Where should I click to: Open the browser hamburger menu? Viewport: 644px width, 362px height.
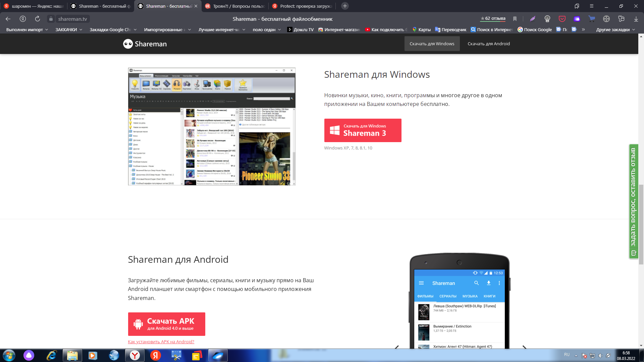(x=592, y=6)
